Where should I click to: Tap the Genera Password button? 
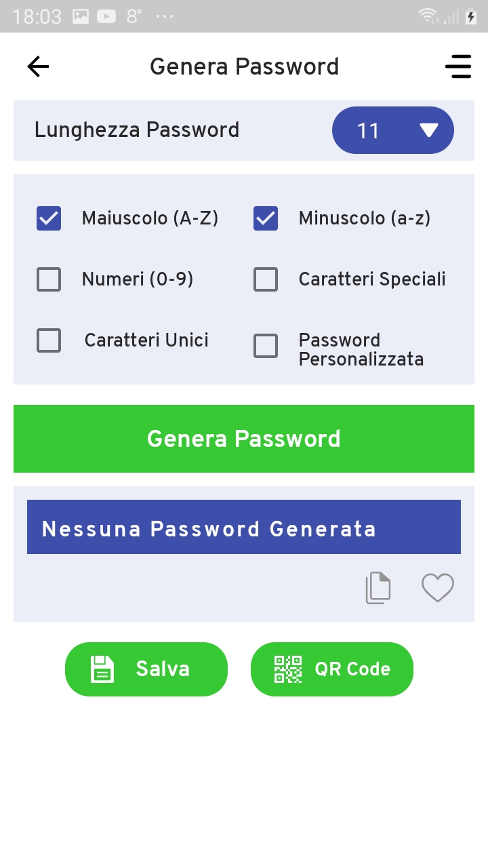coord(244,438)
